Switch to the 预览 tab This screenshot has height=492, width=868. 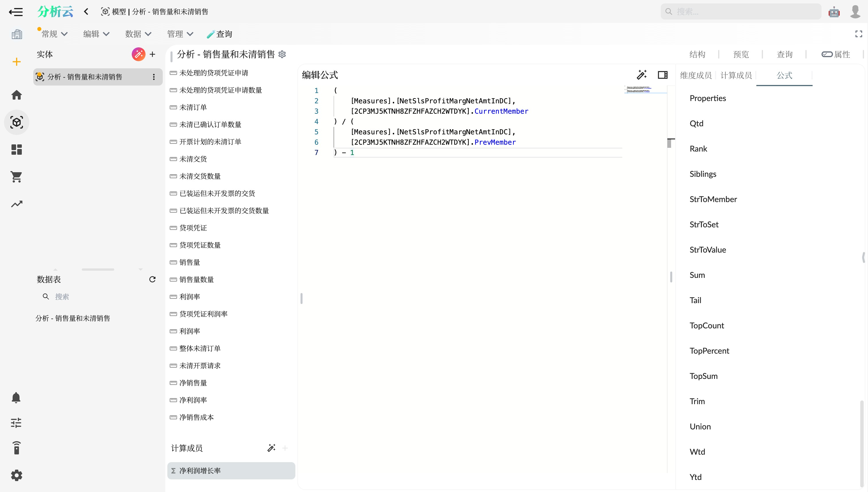[741, 54]
